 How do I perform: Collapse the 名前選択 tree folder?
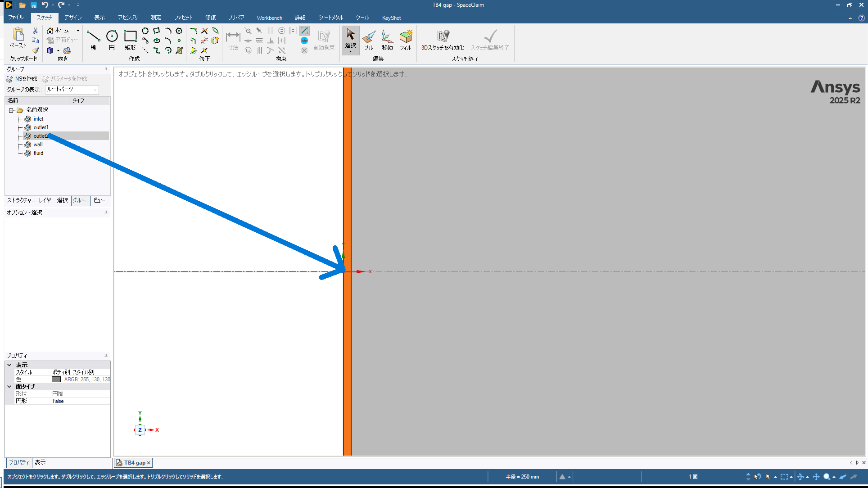point(11,110)
